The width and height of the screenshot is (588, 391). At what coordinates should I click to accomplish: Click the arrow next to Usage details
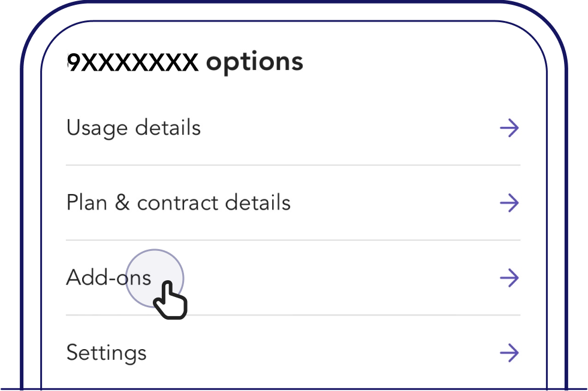pyautogui.click(x=509, y=128)
